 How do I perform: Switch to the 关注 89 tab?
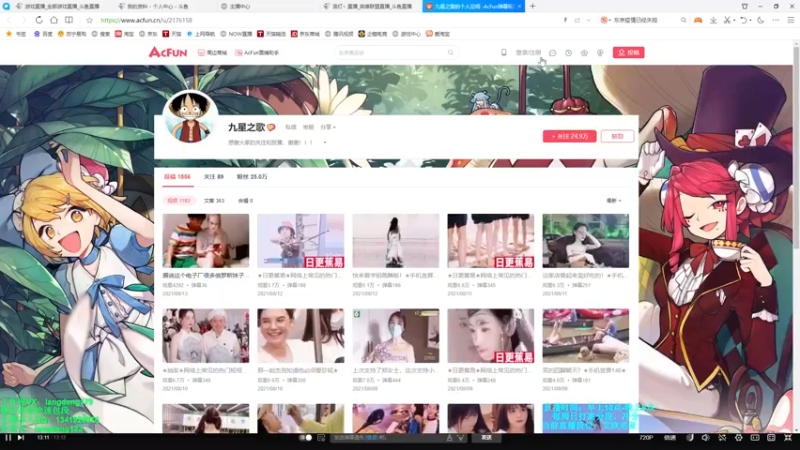[x=214, y=177]
